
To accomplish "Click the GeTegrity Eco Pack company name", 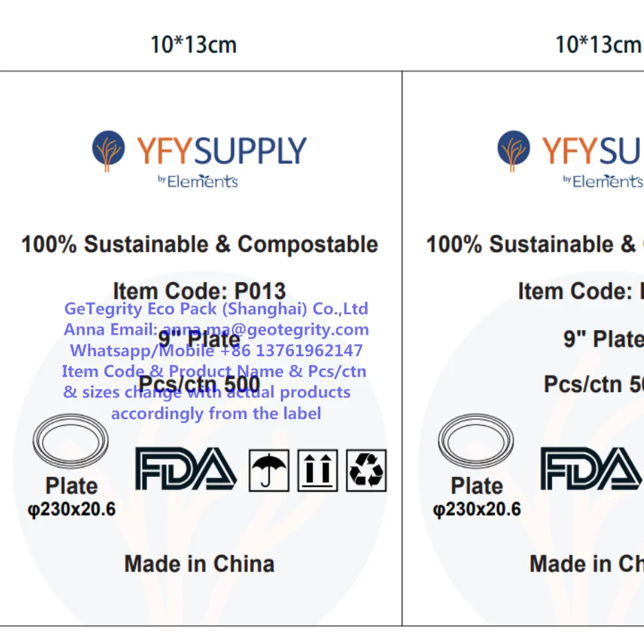I will (x=216, y=308).
